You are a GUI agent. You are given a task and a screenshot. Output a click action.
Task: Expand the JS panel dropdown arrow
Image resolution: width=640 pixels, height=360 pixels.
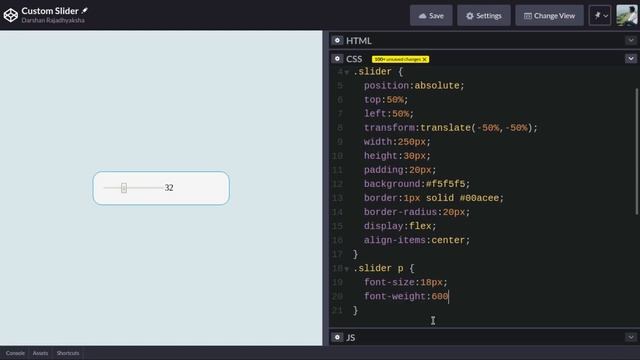click(631, 337)
